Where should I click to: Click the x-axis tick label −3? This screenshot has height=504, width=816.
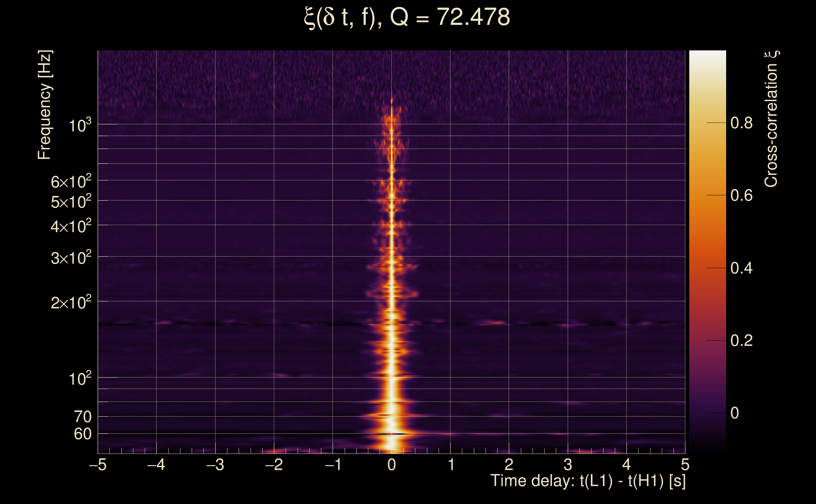(215, 465)
